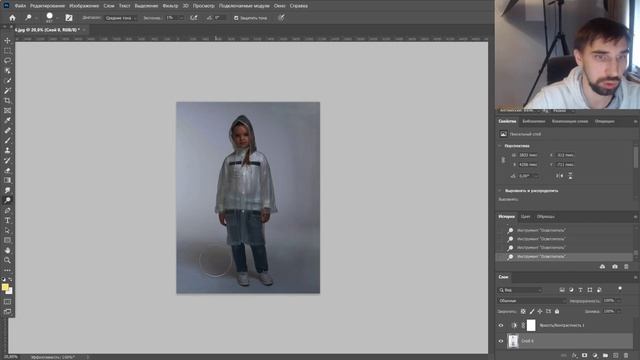This screenshot has width=640, height=360.
Task: Select the Pen tool
Action: point(7,210)
